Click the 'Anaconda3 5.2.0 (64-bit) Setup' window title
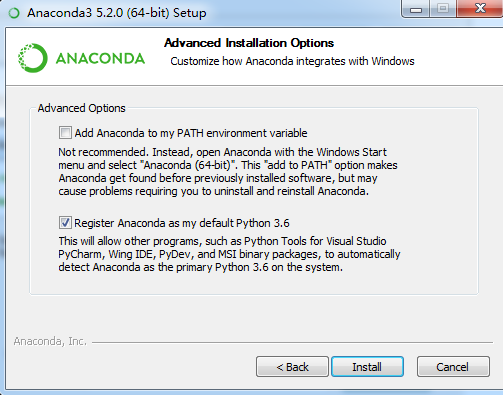 click(117, 13)
